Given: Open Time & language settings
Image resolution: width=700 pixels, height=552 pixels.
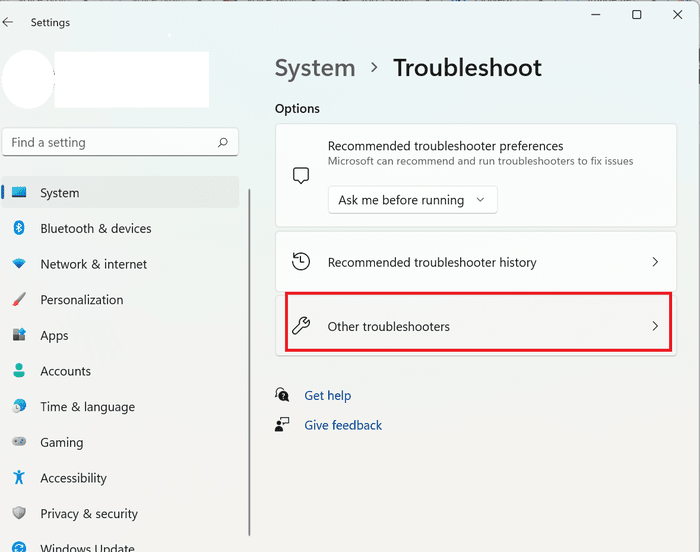Looking at the screenshot, I should (120, 406).
